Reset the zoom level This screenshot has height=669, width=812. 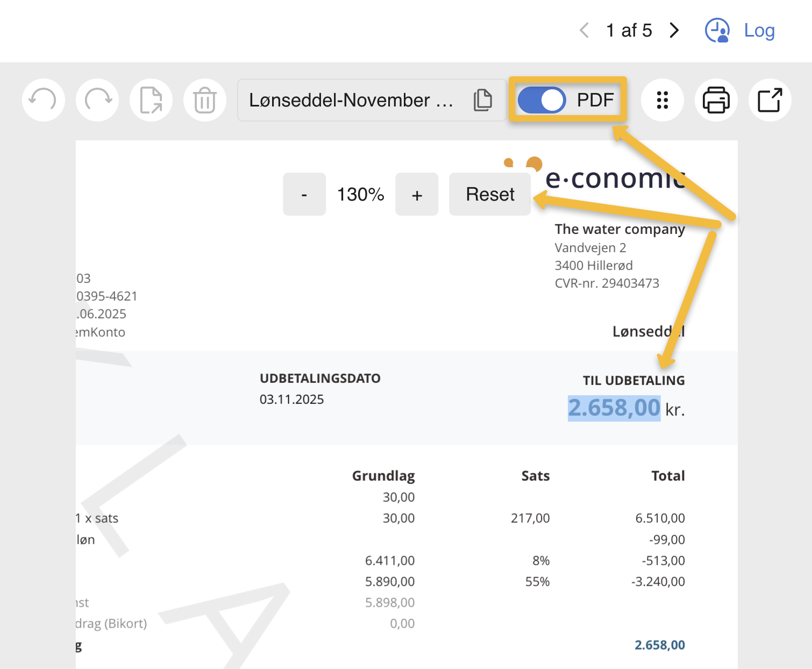(490, 194)
